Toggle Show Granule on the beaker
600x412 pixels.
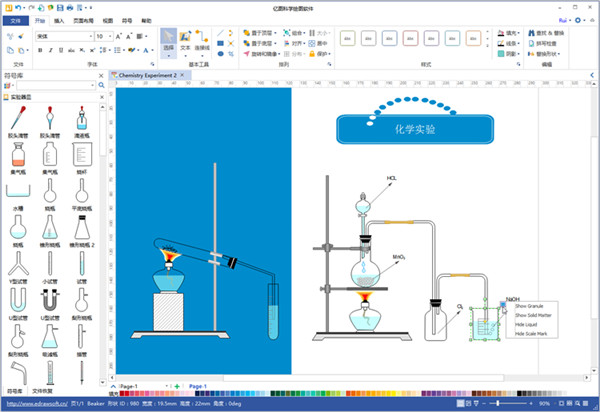click(530, 306)
